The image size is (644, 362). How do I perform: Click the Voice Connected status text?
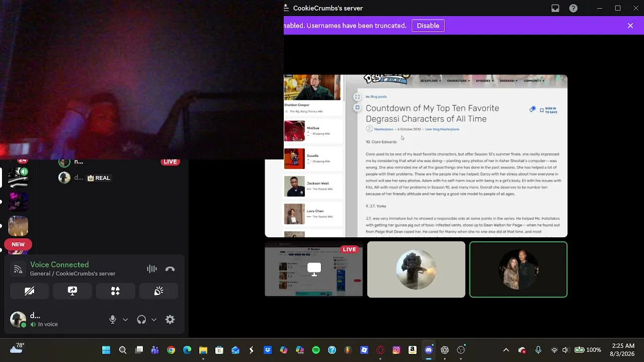[59, 264]
